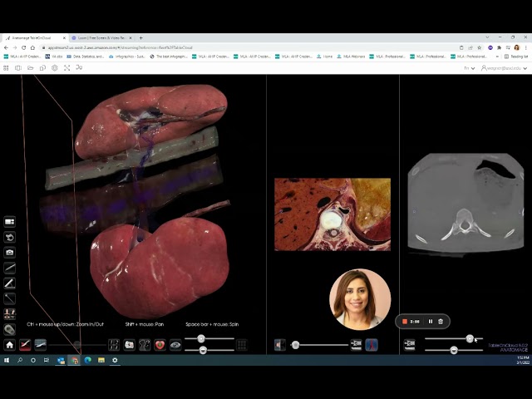Select the scalpel tool on left sidebar
532x399 pixels.
[9, 268]
